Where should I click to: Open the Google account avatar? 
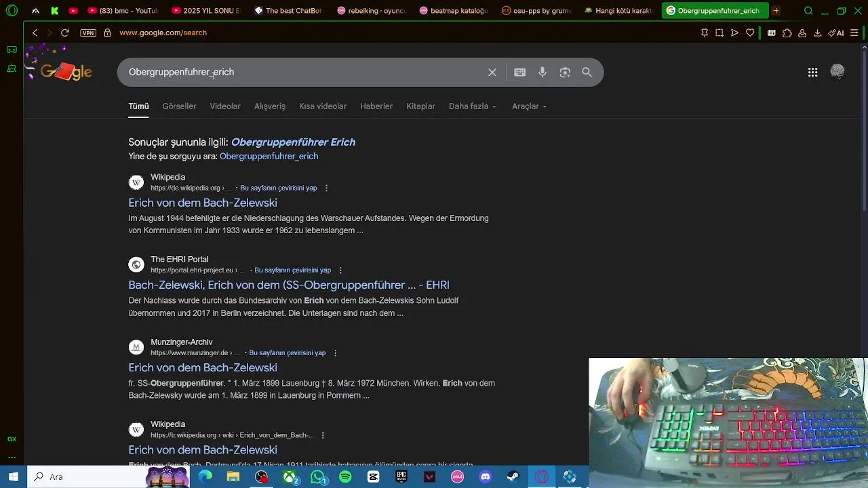point(837,72)
